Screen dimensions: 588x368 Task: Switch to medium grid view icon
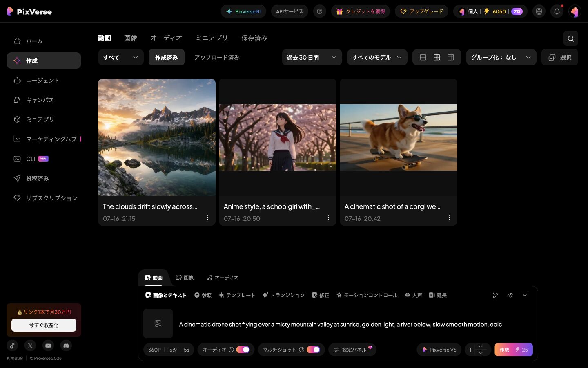[437, 57]
